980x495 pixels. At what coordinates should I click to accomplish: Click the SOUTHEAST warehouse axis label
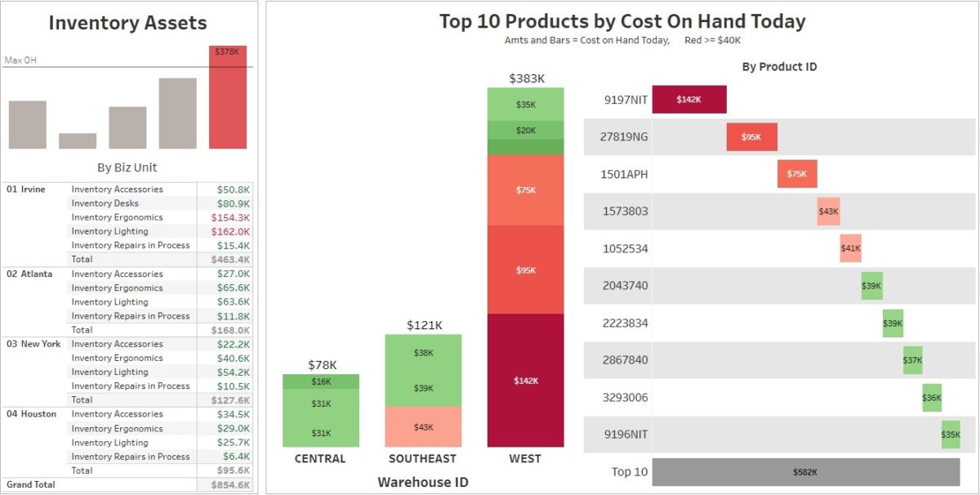[x=422, y=458]
